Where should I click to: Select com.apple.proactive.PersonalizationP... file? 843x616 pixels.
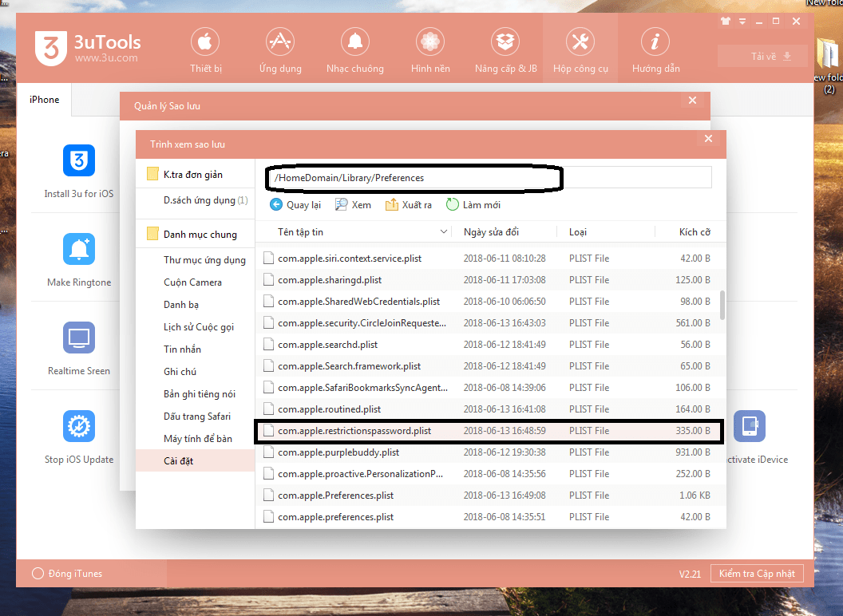coord(488,473)
